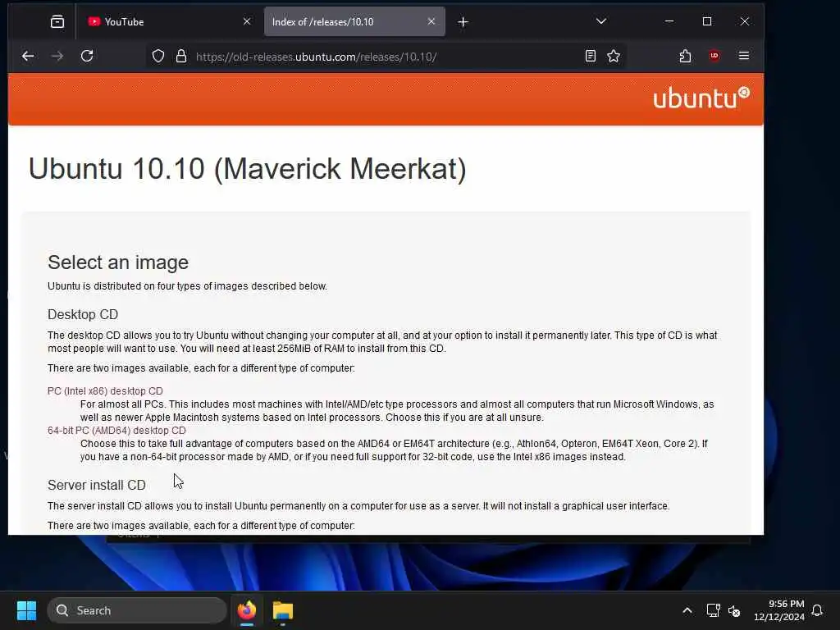The height and width of the screenshot is (630, 840).
Task: Open a new tab with plus button
Action: click(x=463, y=22)
